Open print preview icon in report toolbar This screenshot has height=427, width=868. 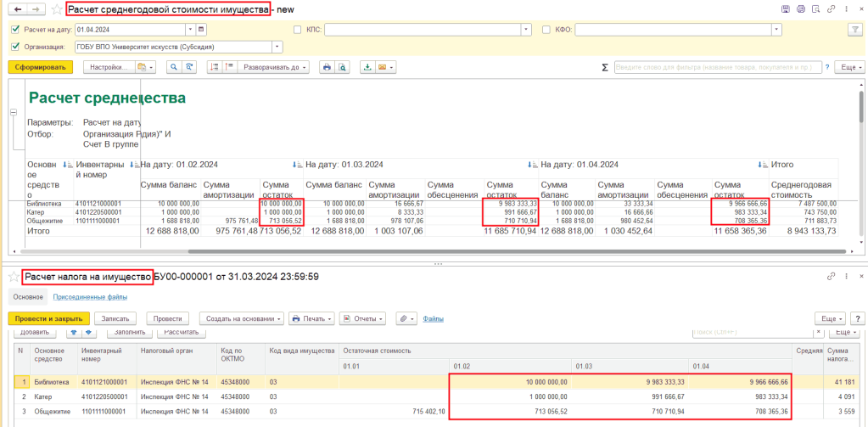343,67
